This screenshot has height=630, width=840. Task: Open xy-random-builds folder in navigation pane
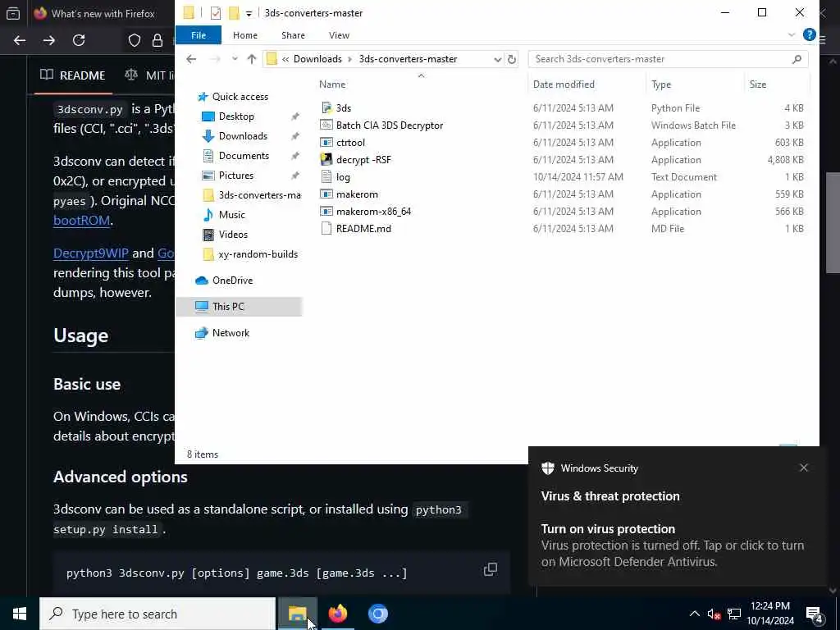point(258,254)
